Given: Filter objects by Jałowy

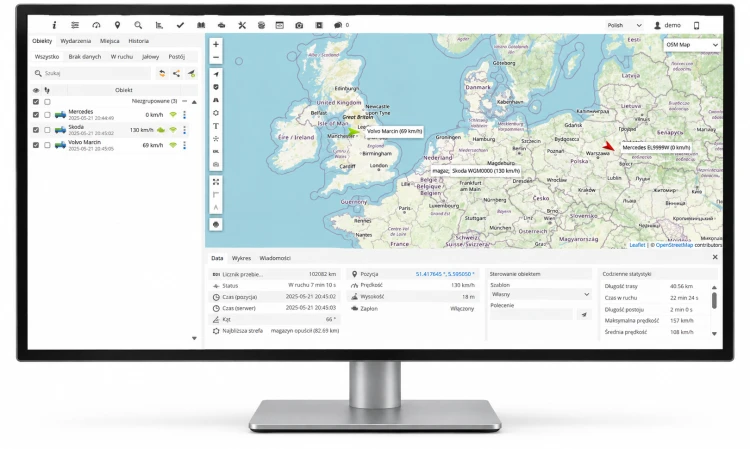Looking at the screenshot, I should coord(150,56).
